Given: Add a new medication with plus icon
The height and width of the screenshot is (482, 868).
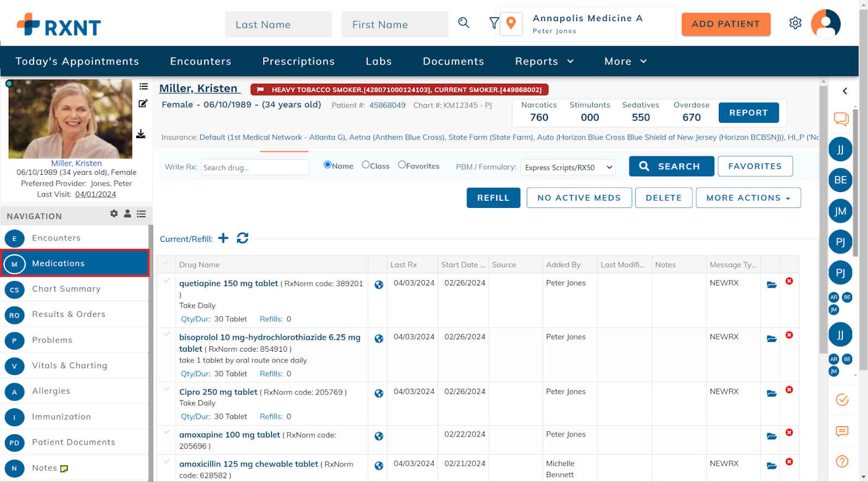Looking at the screenshot, I should tap(224, 238).
